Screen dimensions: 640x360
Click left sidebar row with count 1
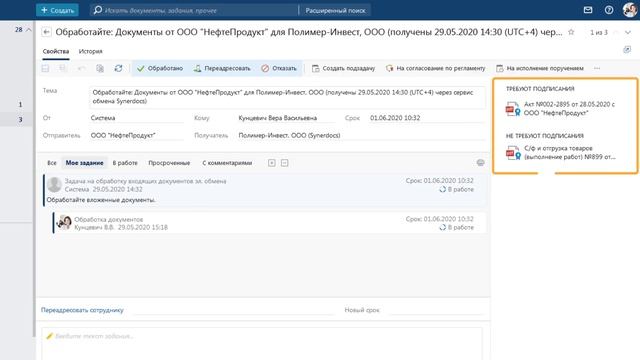[17, 104]
